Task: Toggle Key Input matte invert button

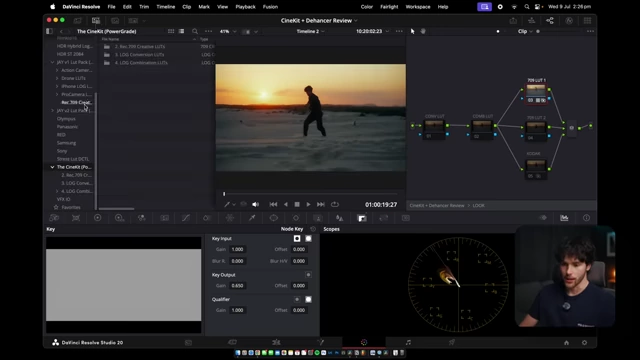Action: click(x=297, y=238)
